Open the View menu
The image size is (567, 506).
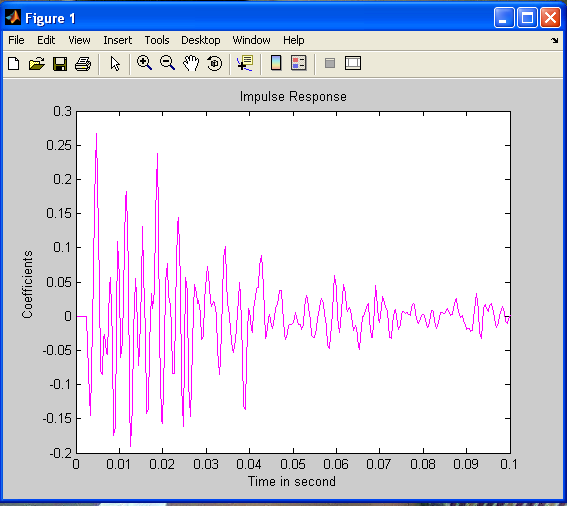pyautogui.click(x=79, y=40)
